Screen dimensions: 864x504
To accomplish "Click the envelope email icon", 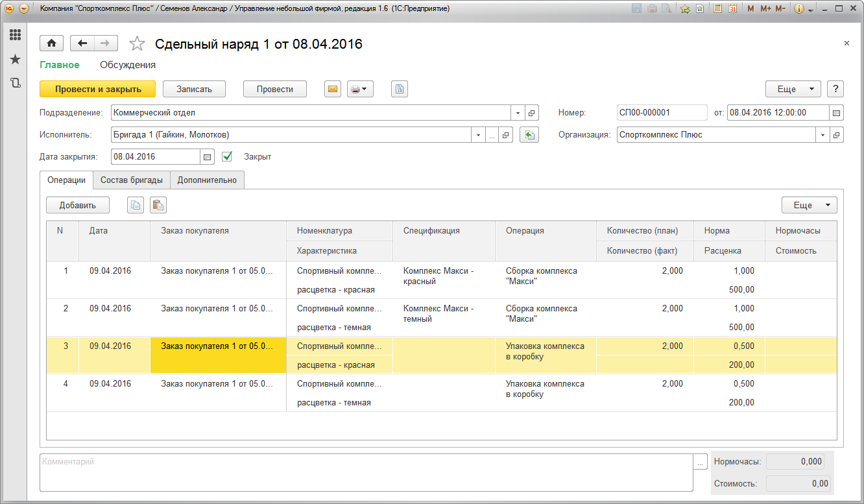I will coord(333,90).
